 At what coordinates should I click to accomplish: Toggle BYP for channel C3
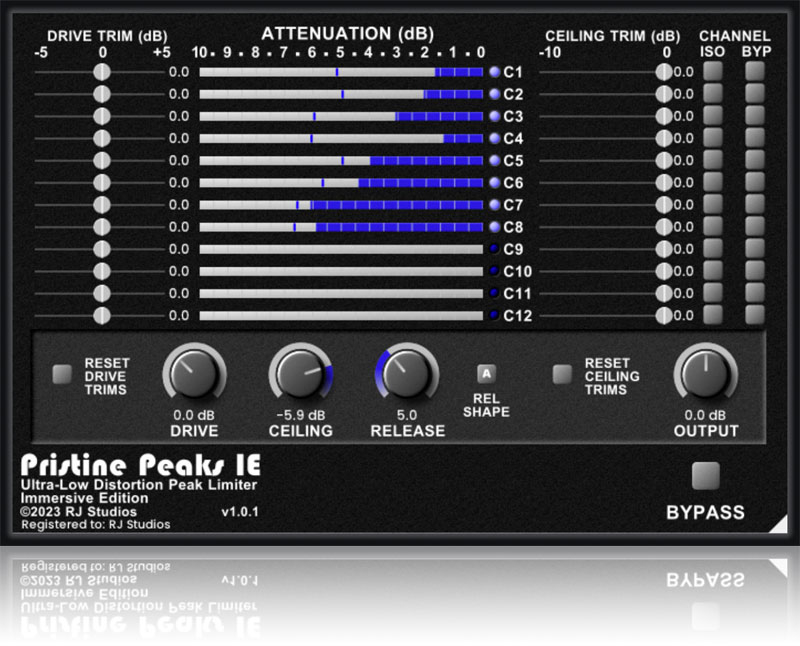tap(754, 116)
